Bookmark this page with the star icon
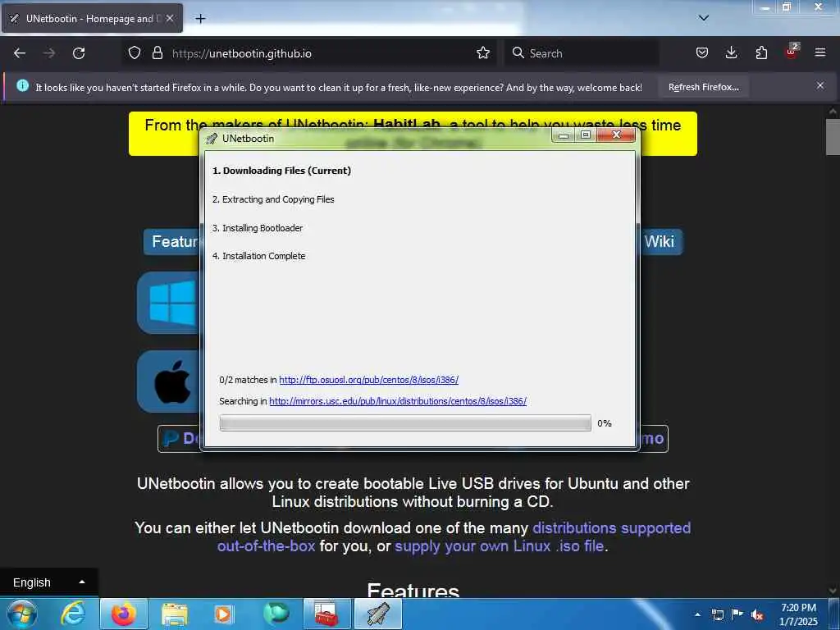This screenshot has height=630, width=840. click(x=482, y=53)
